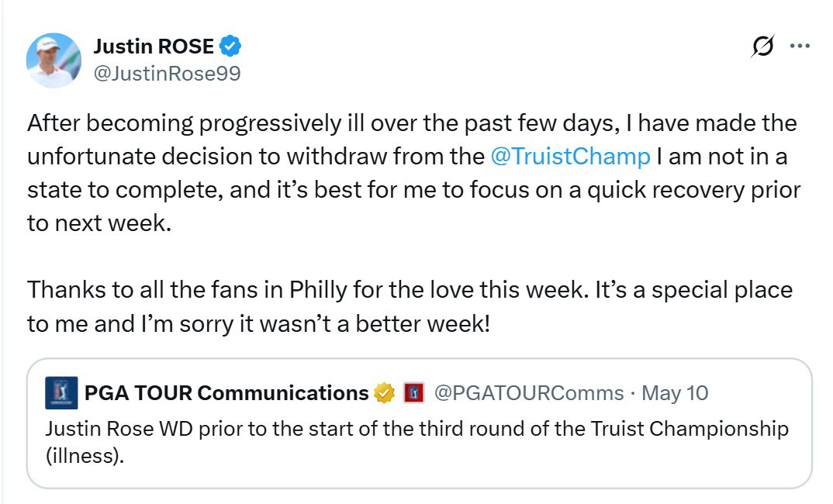Select the quoted text about Justin Rose WD

(416, 428)
